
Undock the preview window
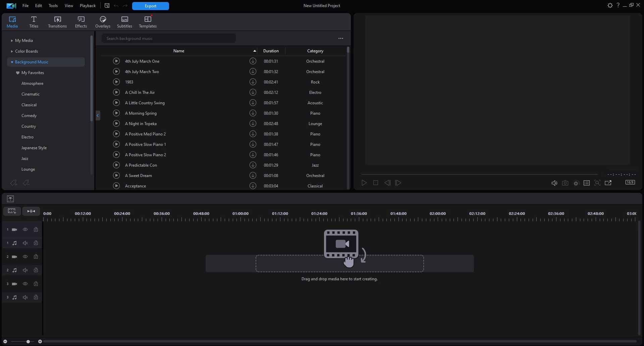(x=608, y=183)
